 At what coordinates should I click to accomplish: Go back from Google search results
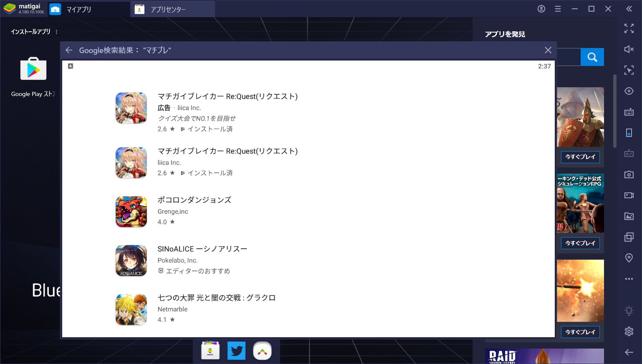(x=69, y=50)
